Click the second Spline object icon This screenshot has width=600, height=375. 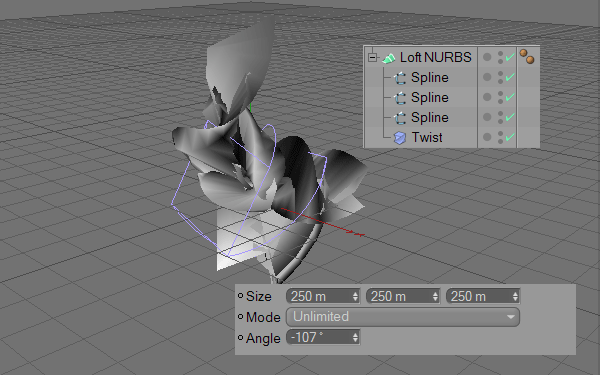400,98
